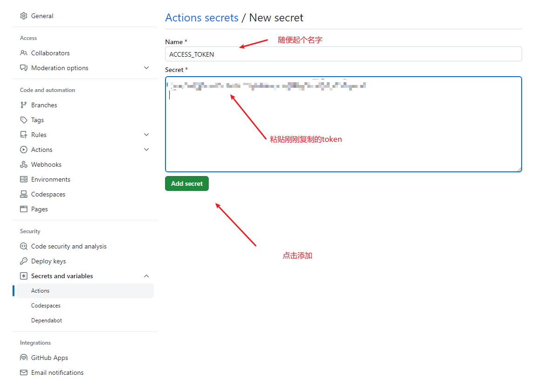Select Codespaces under Secrets and variables

(46, 306)
